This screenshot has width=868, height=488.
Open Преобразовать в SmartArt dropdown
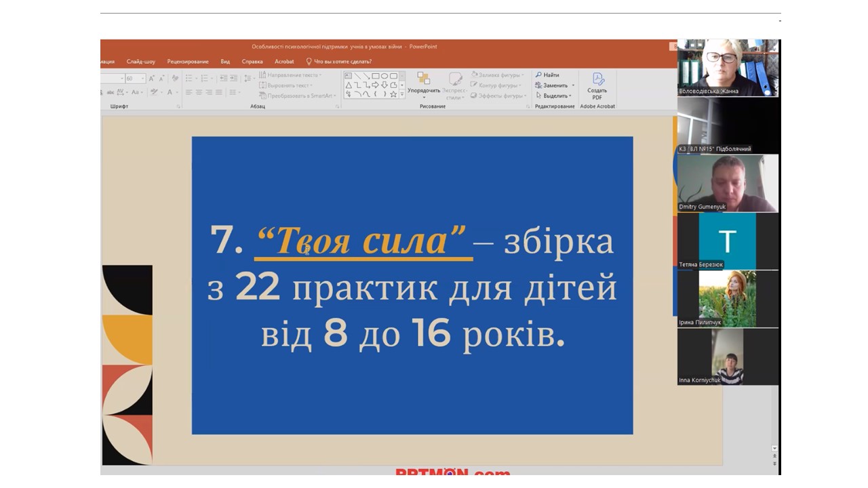[x=298, y=96]
